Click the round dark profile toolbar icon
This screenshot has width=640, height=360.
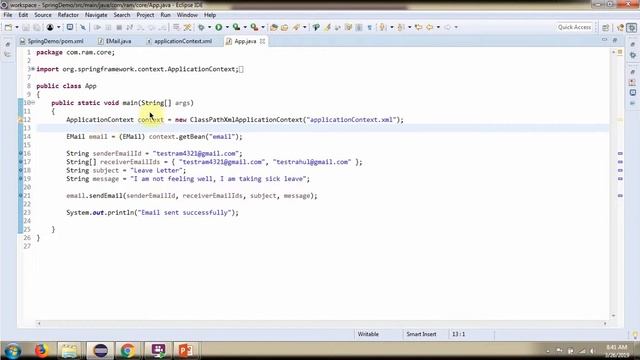50,27
